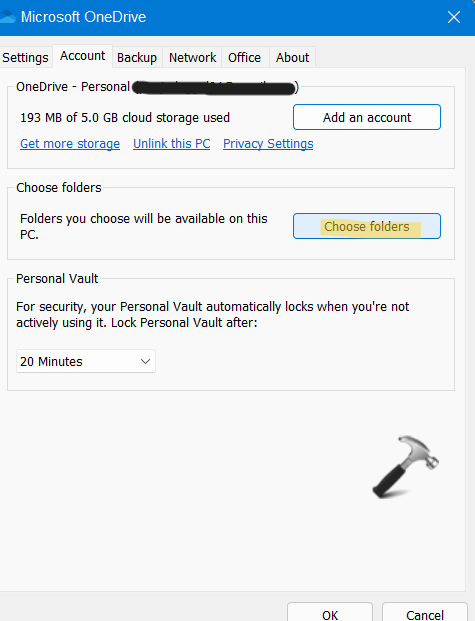Open the Get more storage link

point(70,143)
